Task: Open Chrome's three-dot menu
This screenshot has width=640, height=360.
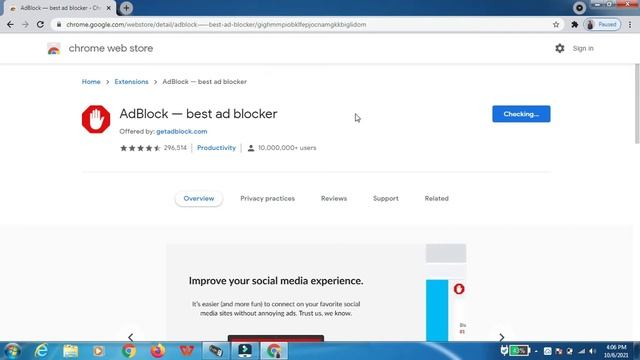Action: [630, 24]
